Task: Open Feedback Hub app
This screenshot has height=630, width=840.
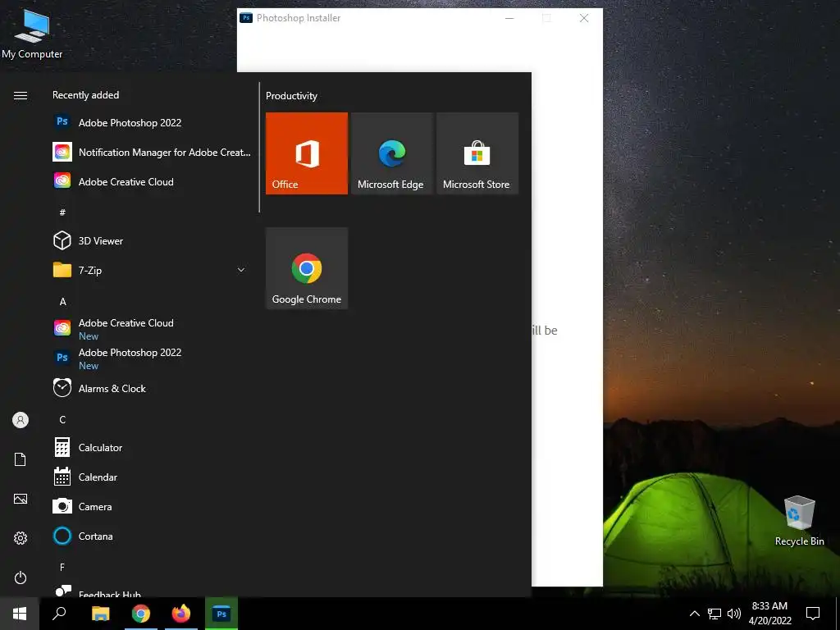Action: point(153,591)
